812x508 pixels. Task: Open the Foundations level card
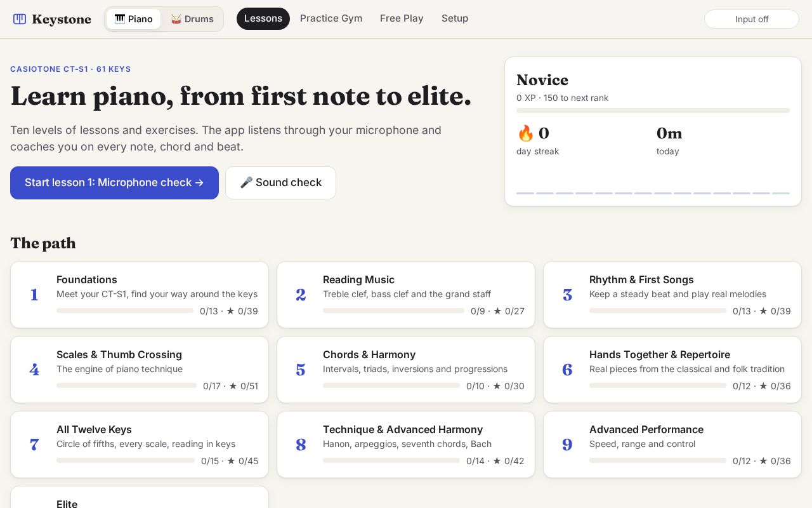(140, 295)
